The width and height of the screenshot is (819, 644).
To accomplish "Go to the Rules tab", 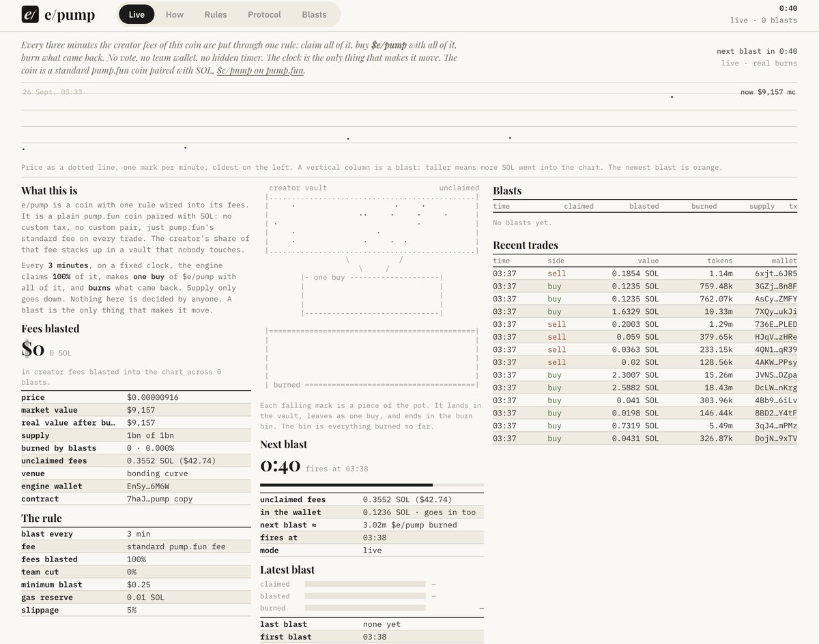I will pos(216,14).
